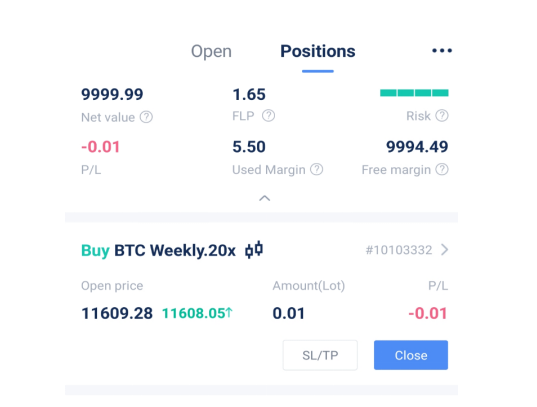Click the position P/L value -0.01
The image size is (537, 407).
(428, 313)
